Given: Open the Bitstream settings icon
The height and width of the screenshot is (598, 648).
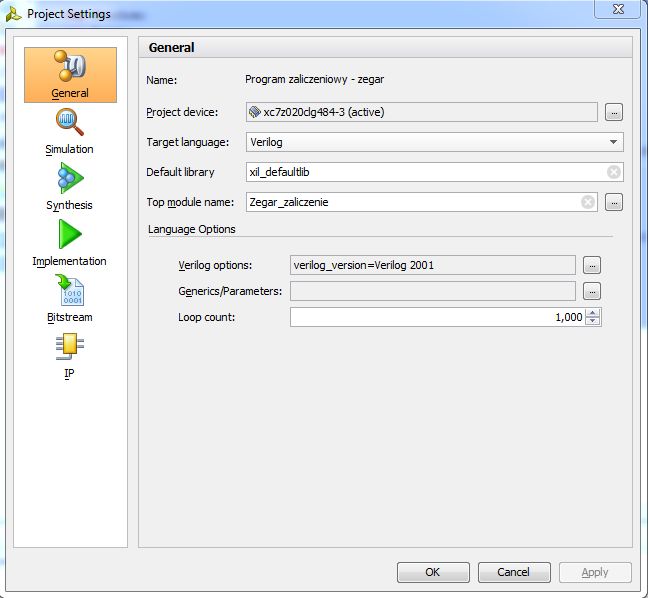Looking at the screenshot, I should coord(70,290).
